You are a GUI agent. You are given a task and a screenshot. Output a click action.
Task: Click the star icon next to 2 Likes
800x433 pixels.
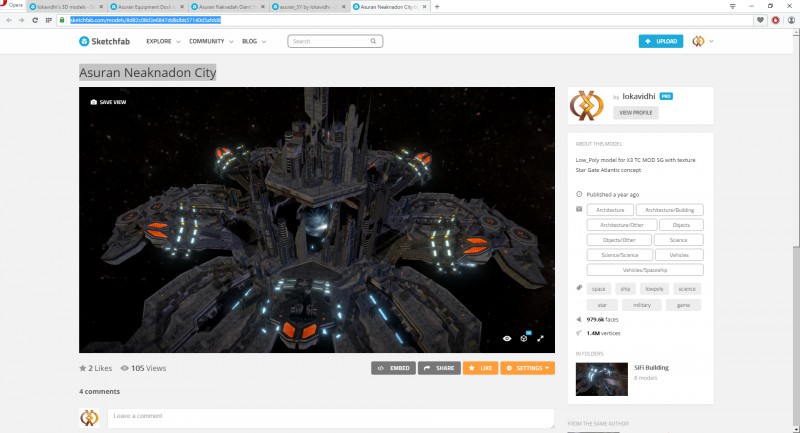coord(83,368)
